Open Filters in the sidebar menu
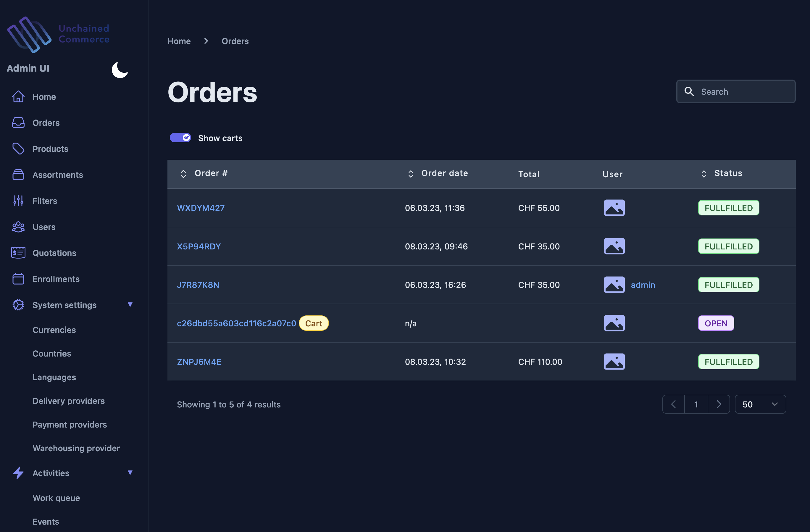The height and width of the screenshot is (532, 810). [x=45, y=201]
